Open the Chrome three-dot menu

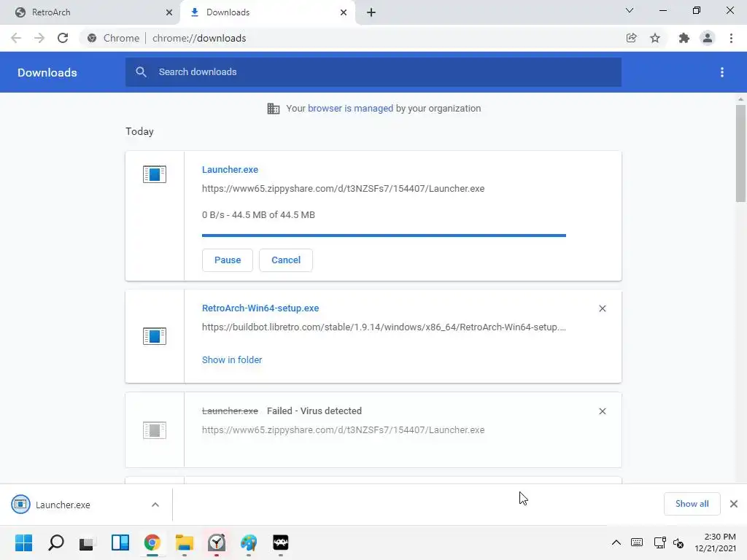coord(731,38)
